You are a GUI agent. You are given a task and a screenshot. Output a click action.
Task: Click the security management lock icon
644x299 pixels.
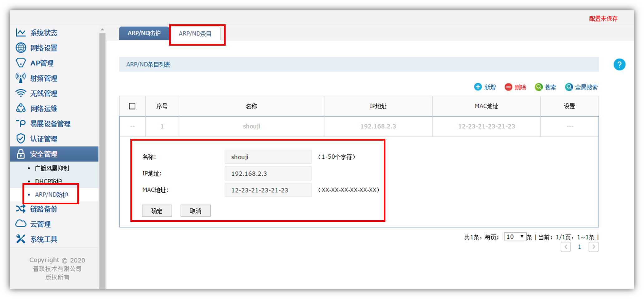21,154
